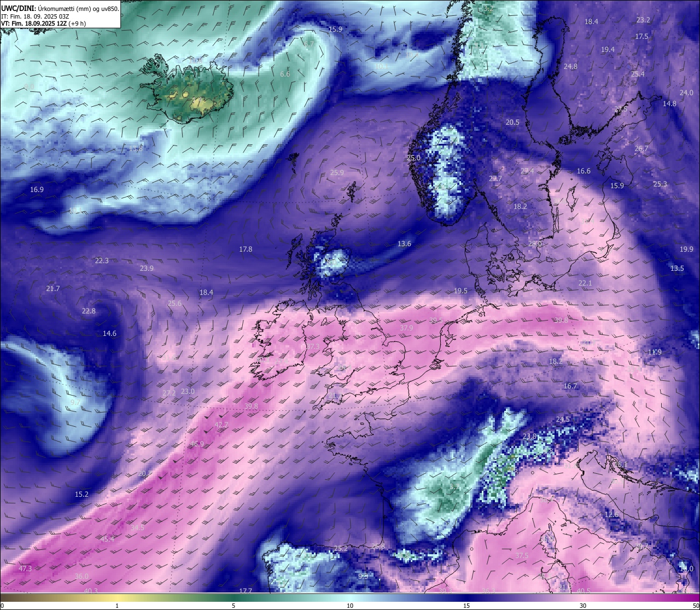The height and width of the screenshot is (610, 700).
Task: Click the map value "19.9"
Action: click(686, 249)
